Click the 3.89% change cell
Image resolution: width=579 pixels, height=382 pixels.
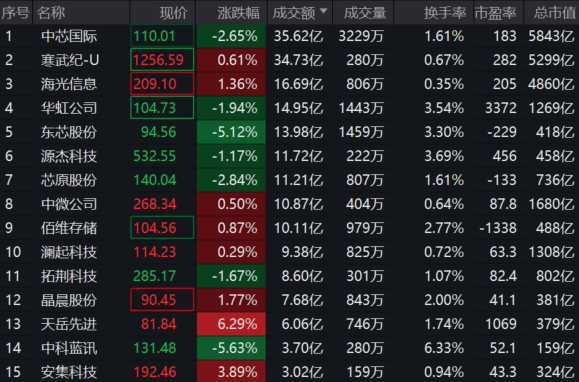click(231, 371)
